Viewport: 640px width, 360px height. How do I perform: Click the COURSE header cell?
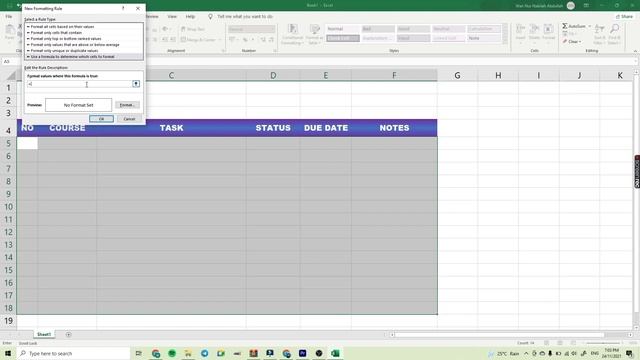pyautogui.click(x=67, y=128)
